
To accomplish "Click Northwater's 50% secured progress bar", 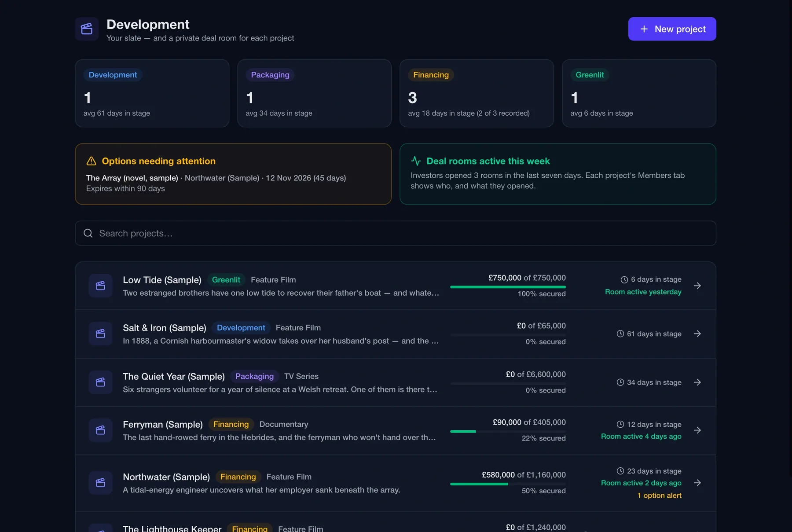I will (508, 484).
